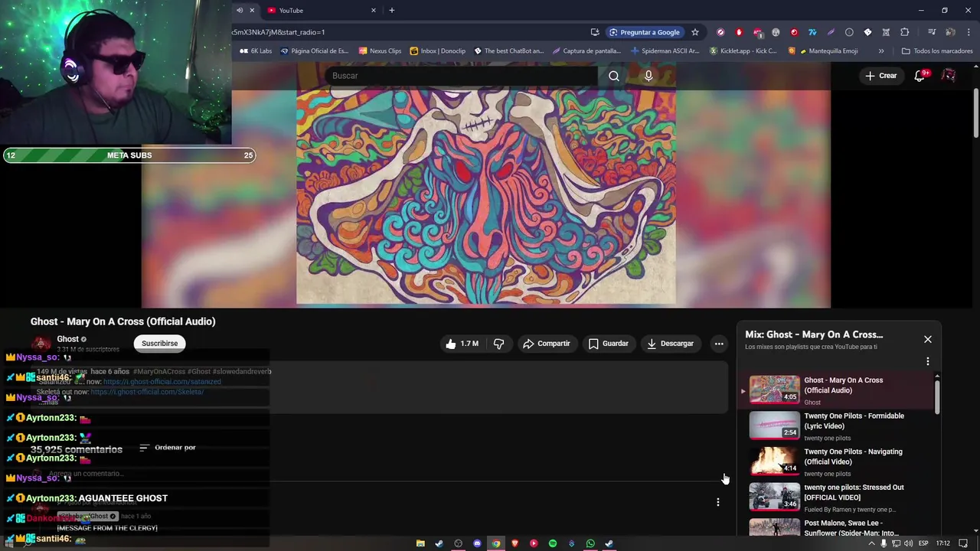Open a new browser tab with plus icon

pos(392,10)
